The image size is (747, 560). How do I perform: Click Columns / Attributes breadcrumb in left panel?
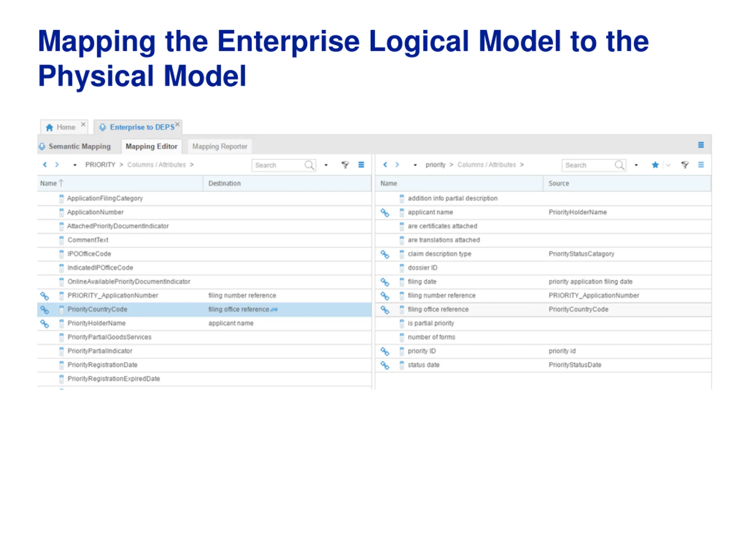coord(156,165)
